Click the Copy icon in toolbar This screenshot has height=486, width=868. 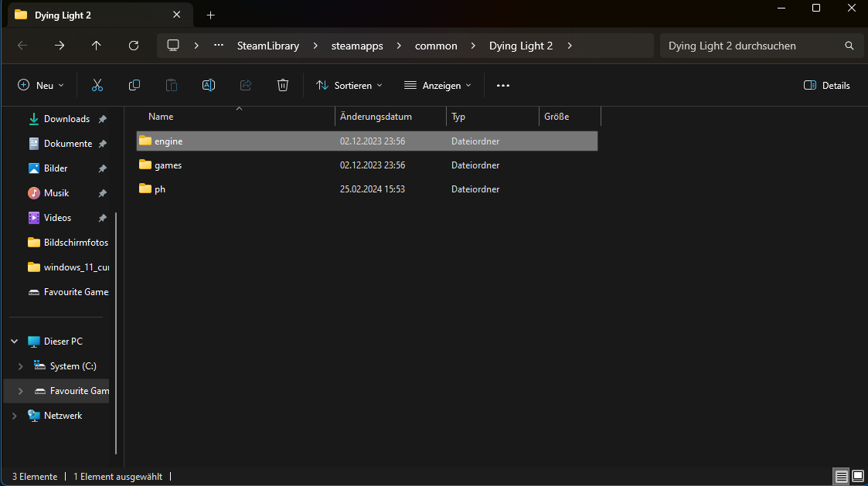point(134,85)
